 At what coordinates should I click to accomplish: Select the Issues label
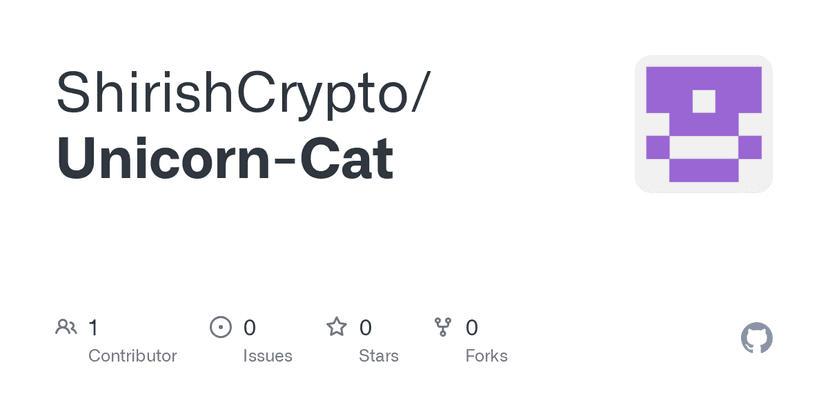(268, 356)
